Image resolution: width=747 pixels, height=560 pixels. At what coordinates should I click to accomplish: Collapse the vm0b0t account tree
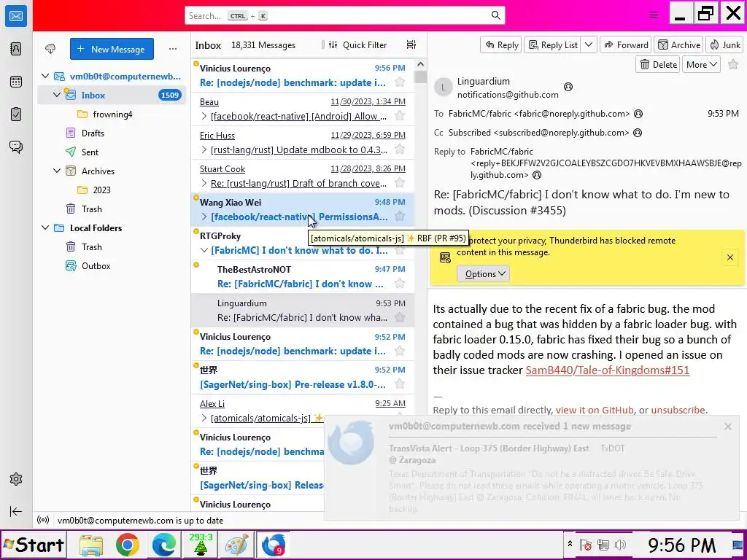(x=45, y=76)
